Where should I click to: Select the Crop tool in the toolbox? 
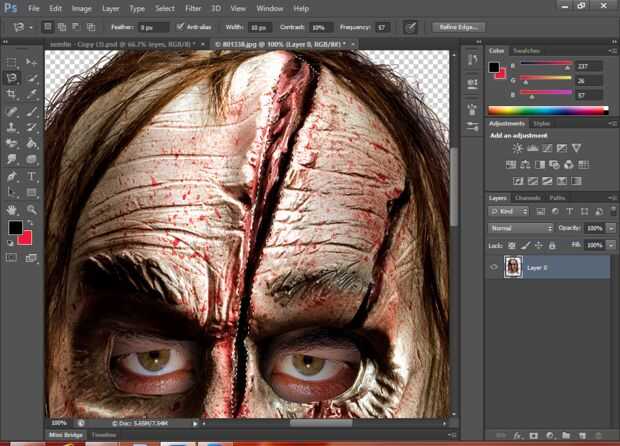click(12, 95)
